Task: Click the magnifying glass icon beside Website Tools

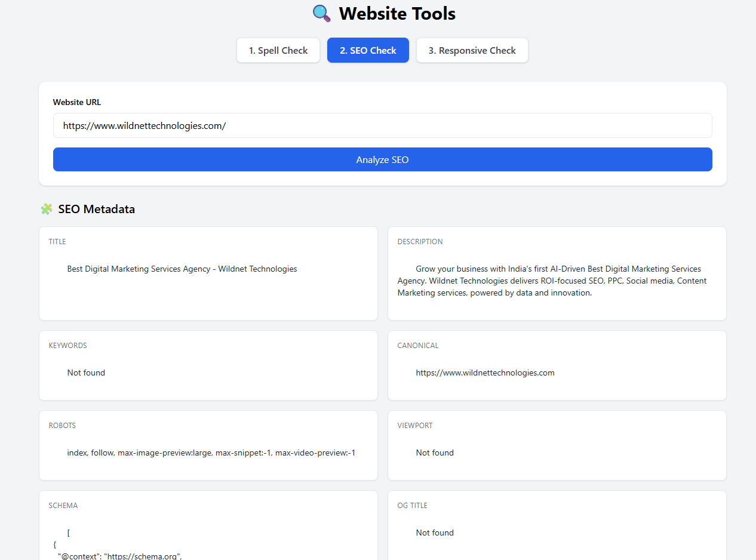Action: (x=321, y=13)
